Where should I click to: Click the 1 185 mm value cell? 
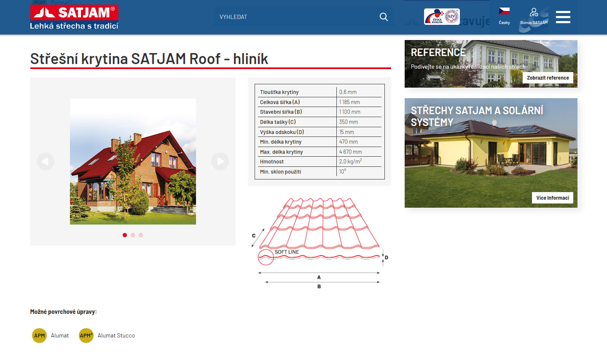coord(349,102)
